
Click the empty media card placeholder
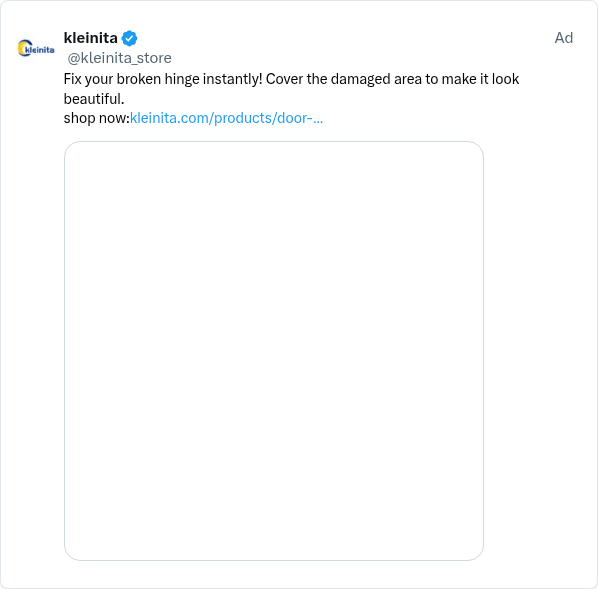(274, 351)
